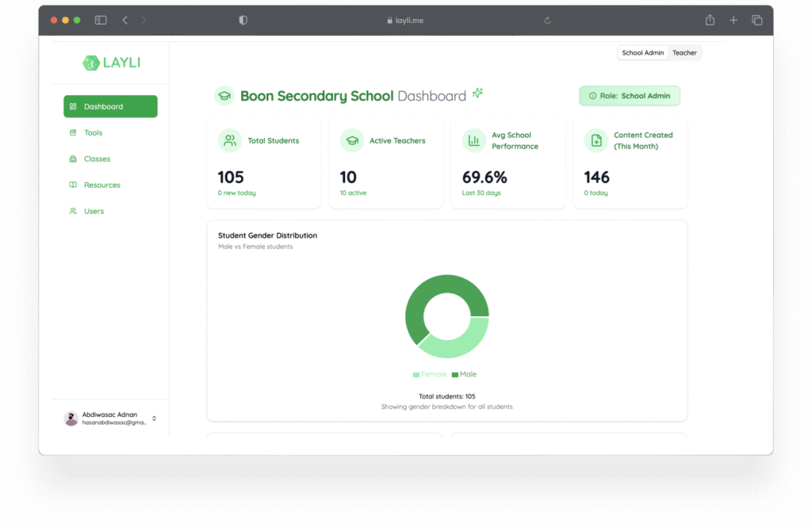This screenshot has height=527, width=812.
Task: Click the Active Teachers graduation cap icon
Action: (x=352, y=140)
